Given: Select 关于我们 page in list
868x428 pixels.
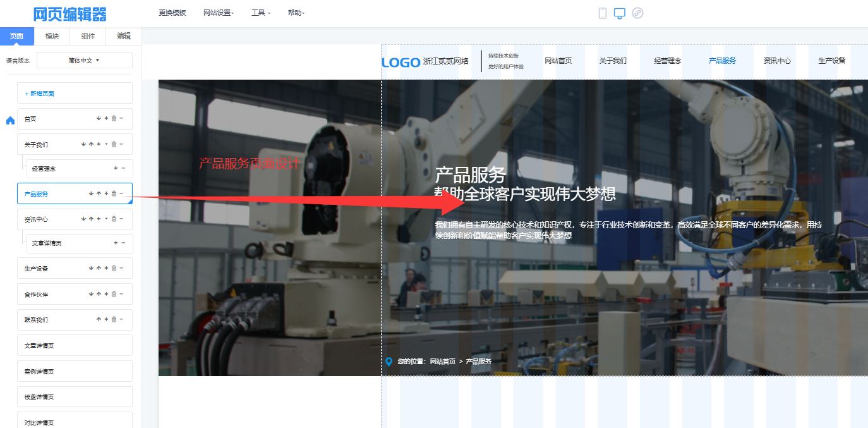Looking at the screenshot, I should [x=75, y=144].
